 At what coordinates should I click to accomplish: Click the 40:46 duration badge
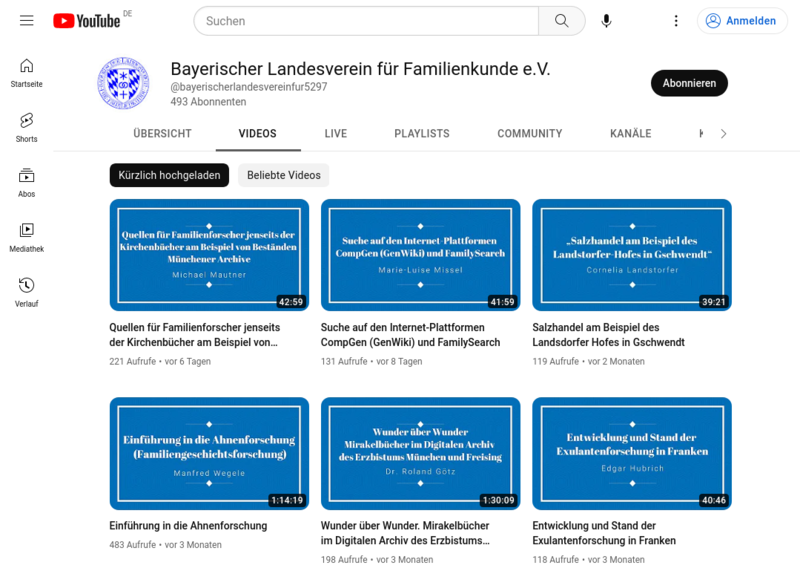[714, 500]
